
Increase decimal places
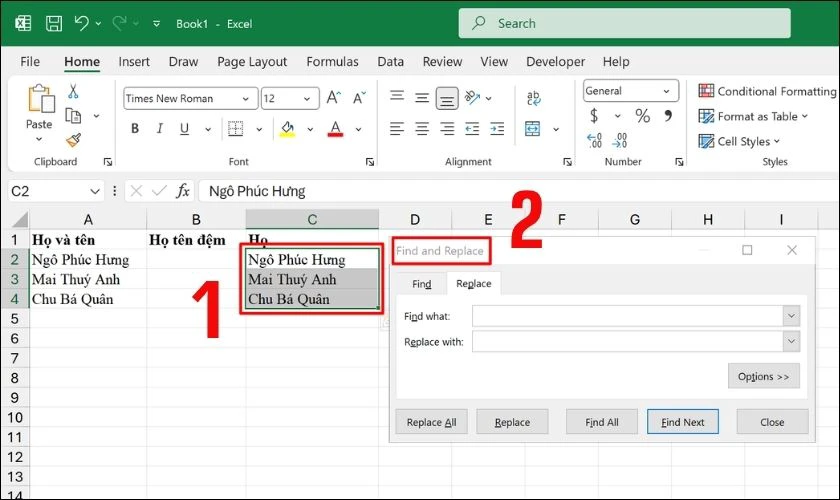(x=595, y=140)
